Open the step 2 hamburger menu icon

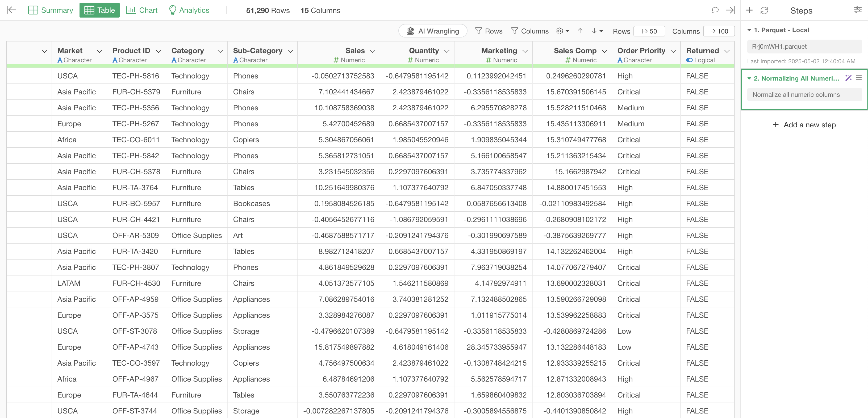click(859, 78)
